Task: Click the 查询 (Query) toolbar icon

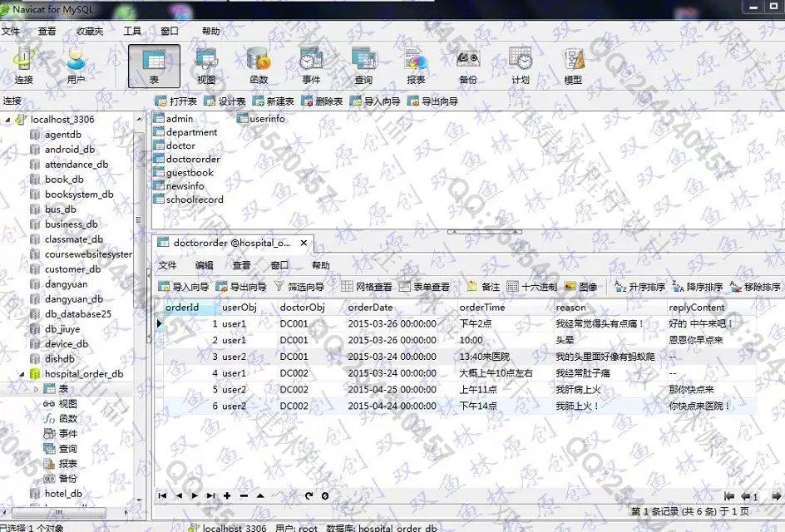Action: (x=363, y=65)
